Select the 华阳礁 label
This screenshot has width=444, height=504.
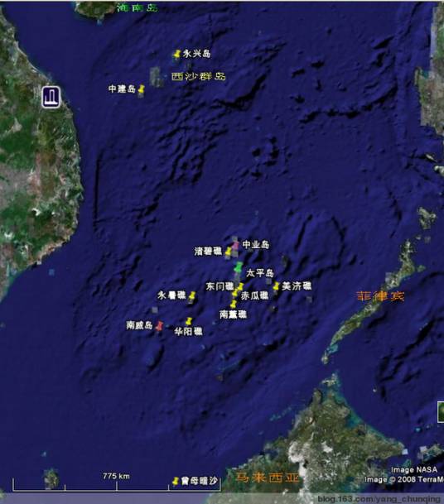(189, 331)
